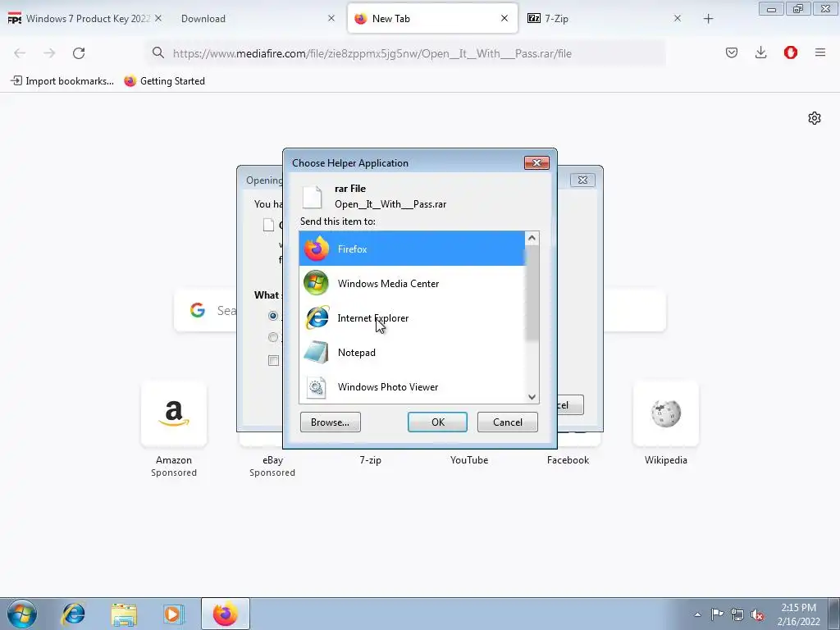Click the Open__It__With___Pass.rar filename text

[x=390, y=204]
